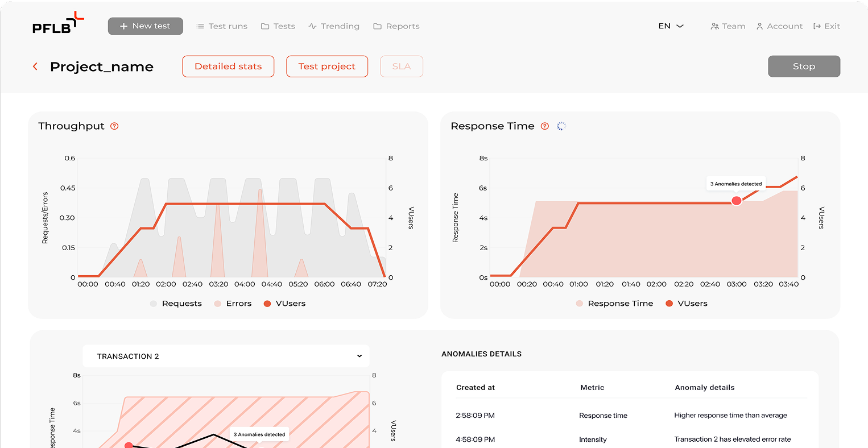Viewport: 868px width, 448px height.
Task: Click the New test button
Action: (146, 26)
